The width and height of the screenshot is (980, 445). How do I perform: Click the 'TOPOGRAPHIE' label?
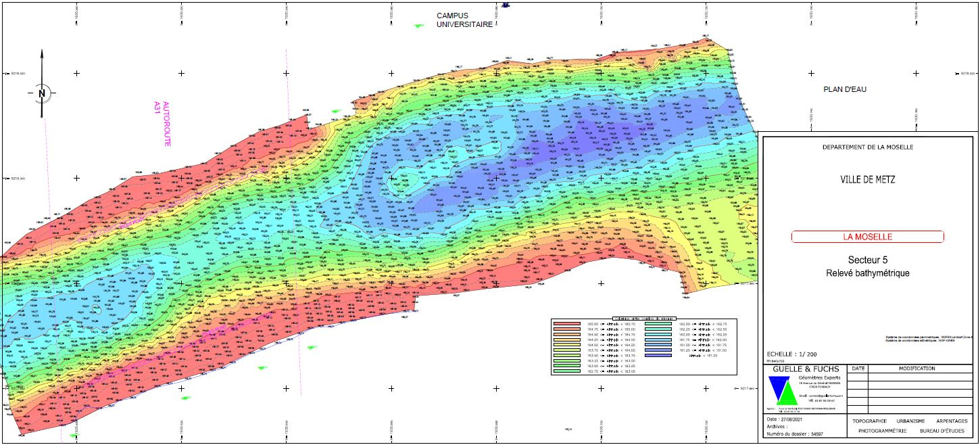pos(870,421)
